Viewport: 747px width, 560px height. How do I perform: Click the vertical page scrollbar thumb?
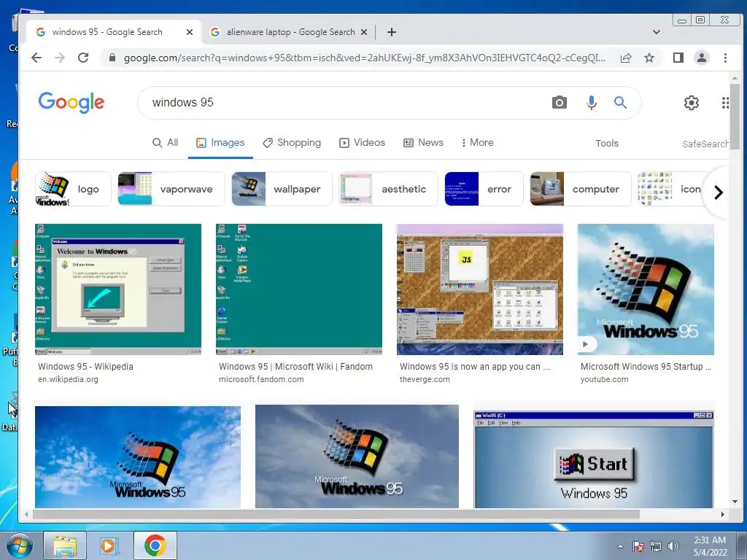coord(735,117)
